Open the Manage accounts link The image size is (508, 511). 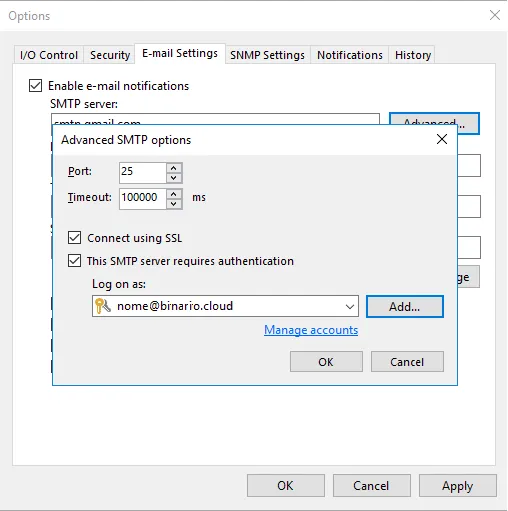coord(311,330)
